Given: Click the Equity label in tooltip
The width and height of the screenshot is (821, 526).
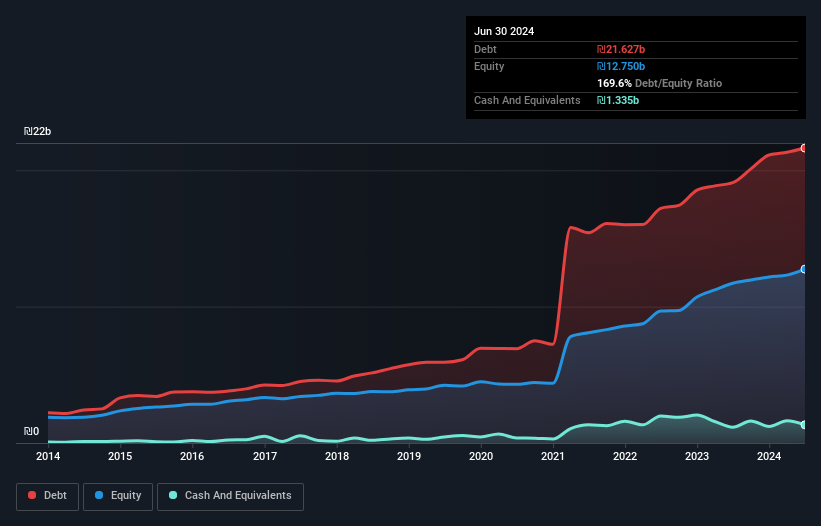Looking at the screenshot, I should pyautogui.click(x=489, y=66).
